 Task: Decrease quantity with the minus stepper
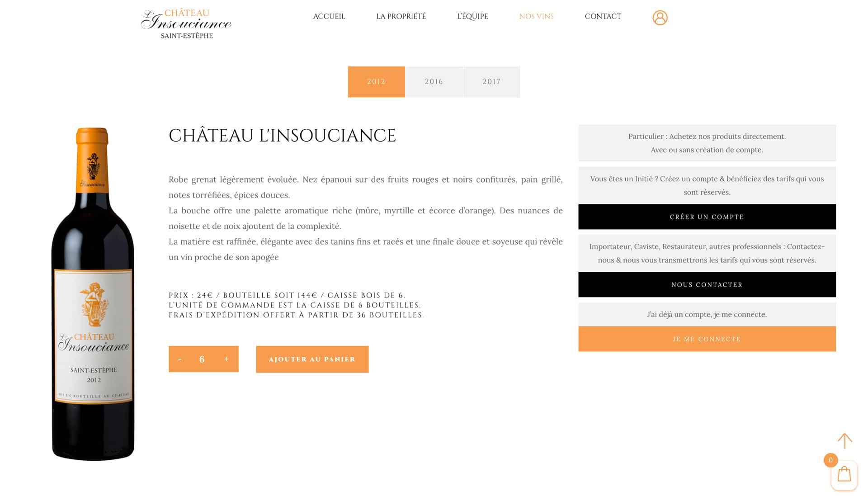[180, 359]
